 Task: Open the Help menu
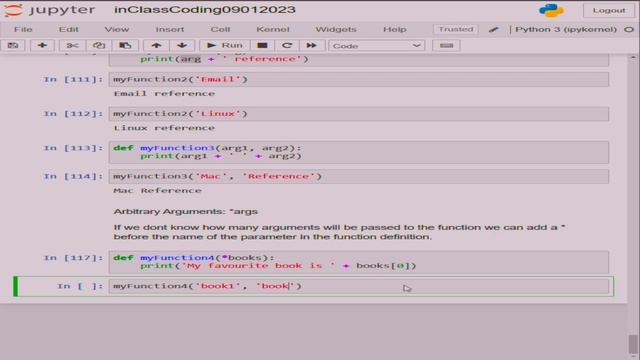pos(395,29)
